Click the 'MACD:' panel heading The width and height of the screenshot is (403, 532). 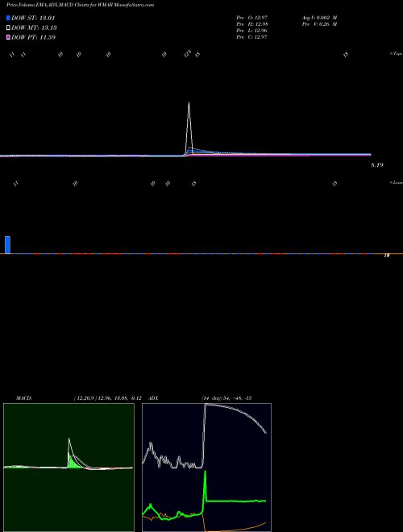[24, 398]
